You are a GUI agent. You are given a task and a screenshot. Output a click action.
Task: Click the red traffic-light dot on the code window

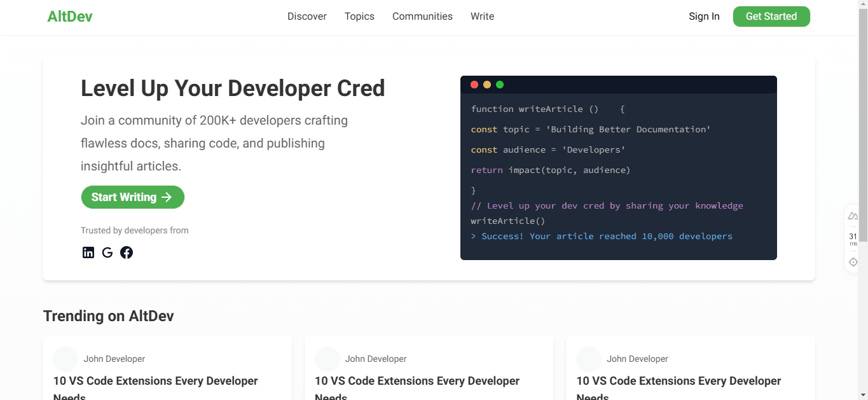point(474,85)
